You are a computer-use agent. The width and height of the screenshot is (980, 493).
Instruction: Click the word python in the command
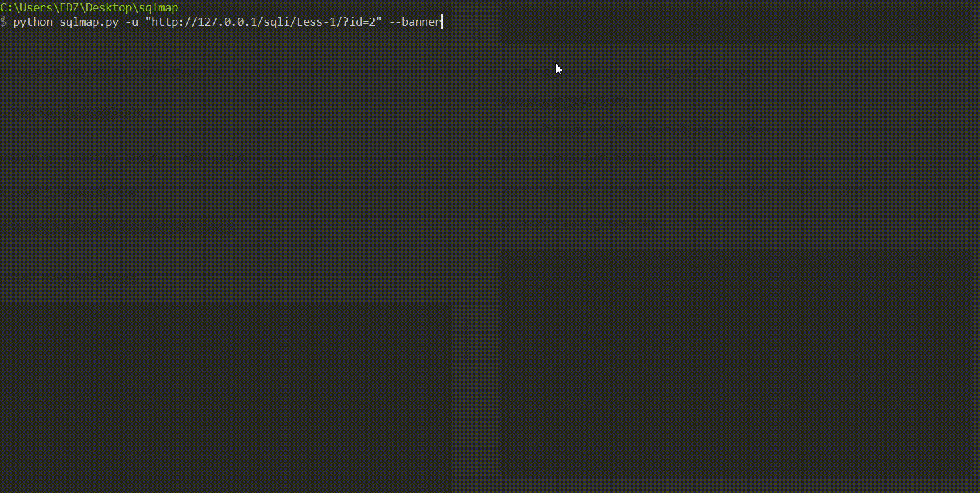[33, 22]
